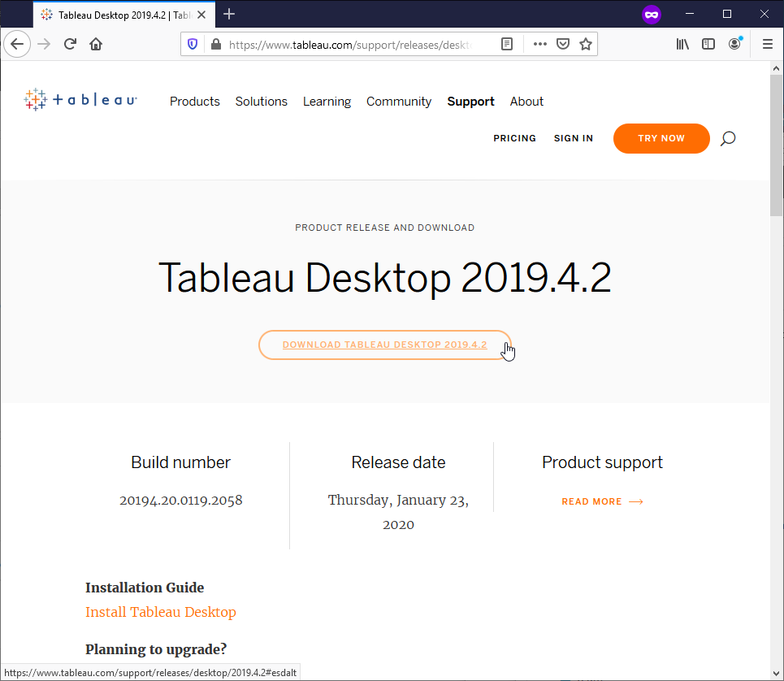Image resolution: width=784 pixels, height=681 pixels.
Task: Click the scrollbar up arrow
Action: coord(776,68)
